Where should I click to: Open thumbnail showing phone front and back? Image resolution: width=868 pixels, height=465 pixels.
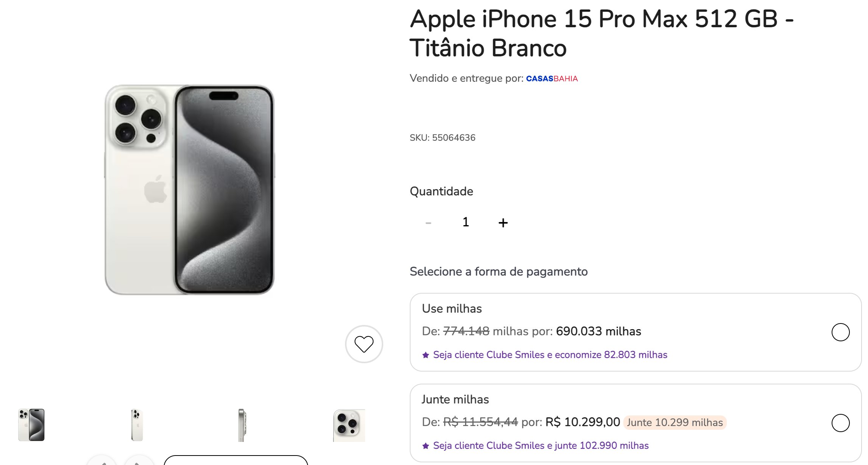31,425
